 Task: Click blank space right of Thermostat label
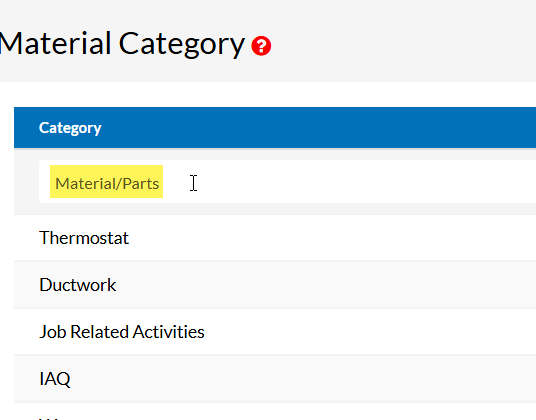pos(332,238)
